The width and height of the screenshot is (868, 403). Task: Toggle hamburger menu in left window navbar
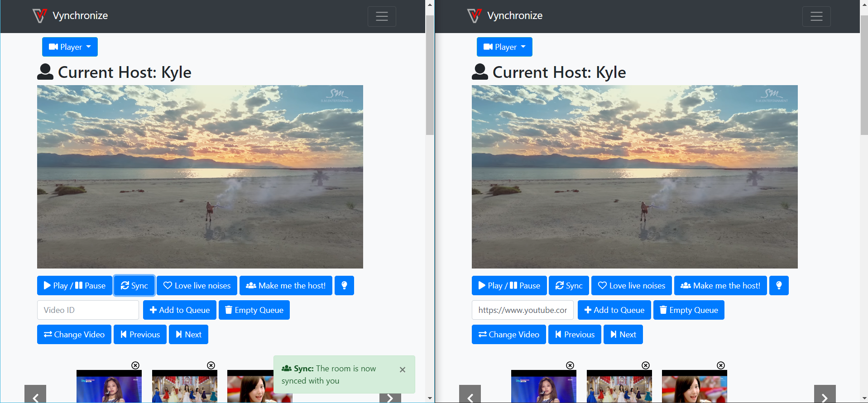(382, 16)
